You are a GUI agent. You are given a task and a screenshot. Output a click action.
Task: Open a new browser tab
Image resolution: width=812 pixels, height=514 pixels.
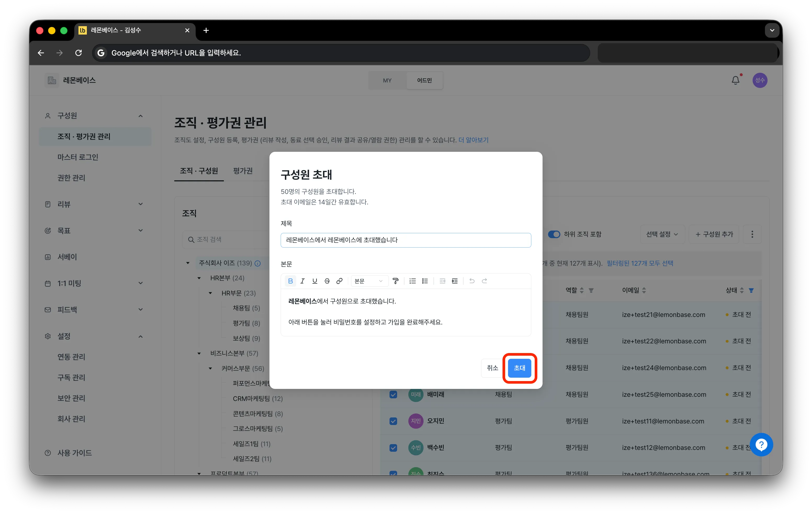(206, 30)
